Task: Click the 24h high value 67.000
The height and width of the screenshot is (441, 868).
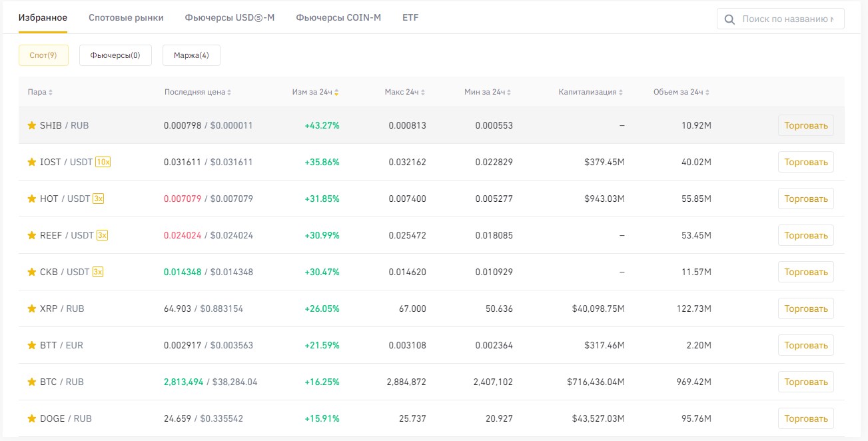Action: (413, 308)
